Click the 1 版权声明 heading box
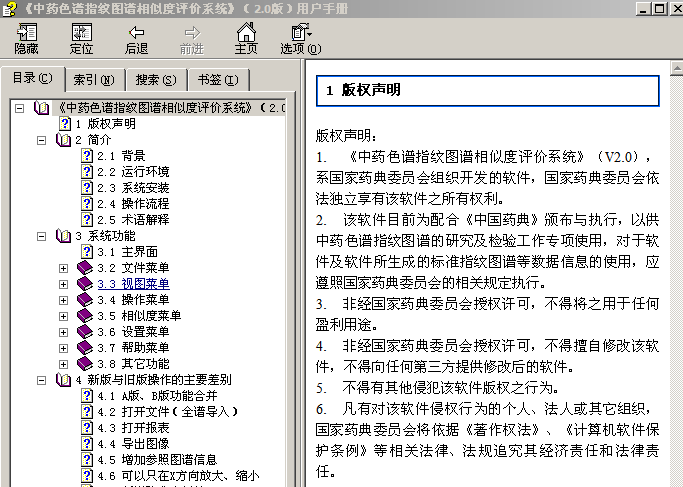Screen dimensions: 683x487 pyautogui.click(x=487, y=91)
